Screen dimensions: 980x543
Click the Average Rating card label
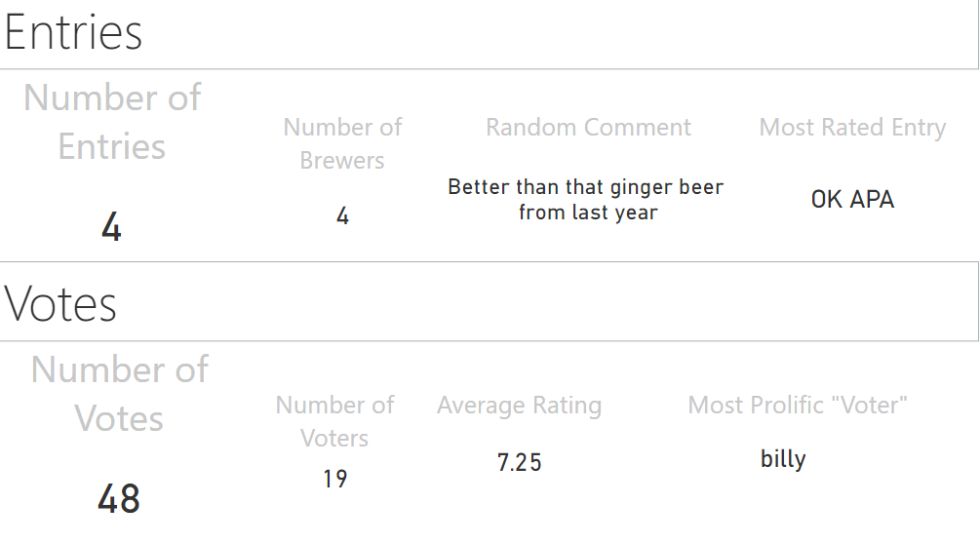(520, 406)
